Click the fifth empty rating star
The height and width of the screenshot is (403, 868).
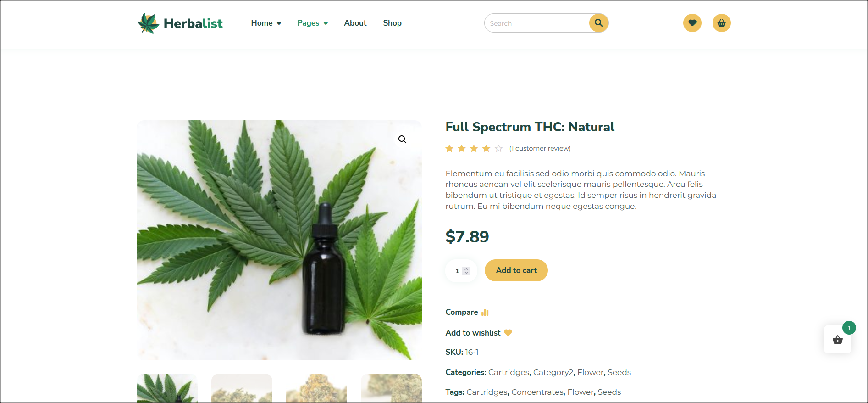(499, 148)
